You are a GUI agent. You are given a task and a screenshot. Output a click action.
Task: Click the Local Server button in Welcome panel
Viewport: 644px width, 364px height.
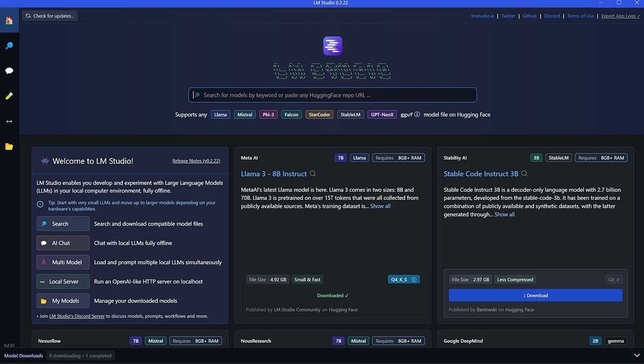pos(63,281)
